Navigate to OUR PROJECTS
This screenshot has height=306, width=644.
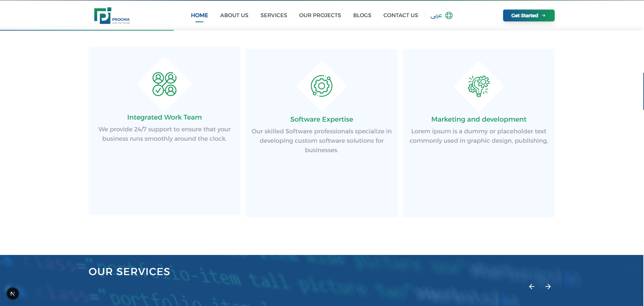click(320, 15)
